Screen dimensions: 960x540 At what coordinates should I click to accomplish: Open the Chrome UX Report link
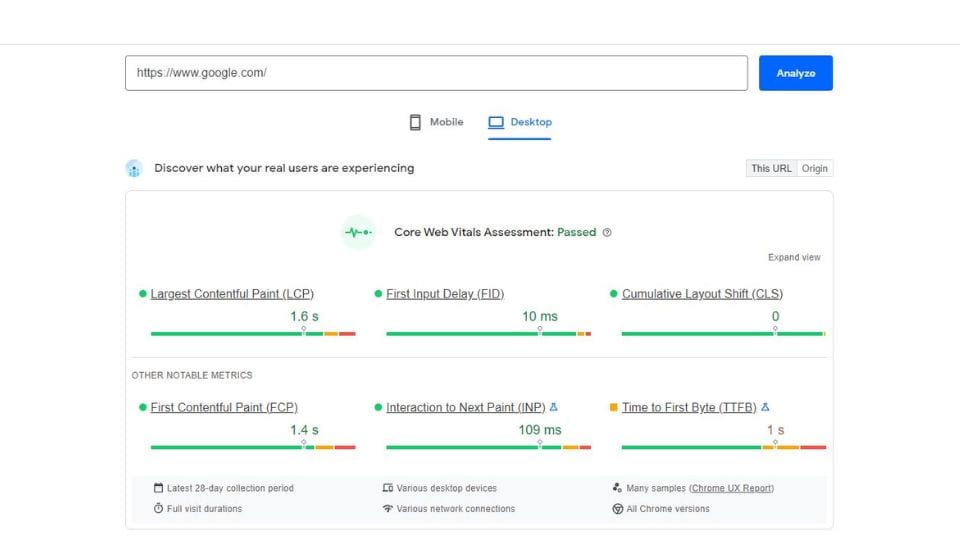(x=731, y=488)
